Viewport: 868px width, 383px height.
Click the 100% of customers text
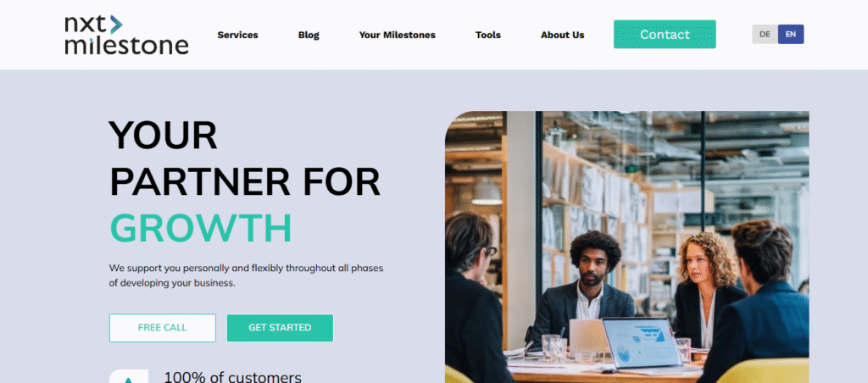pos(232,377)
